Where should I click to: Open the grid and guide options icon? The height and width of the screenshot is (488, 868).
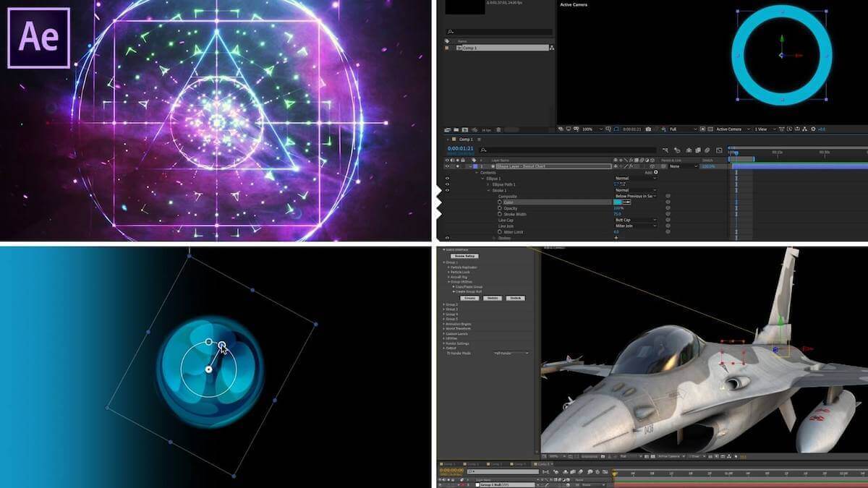(608, 129)
